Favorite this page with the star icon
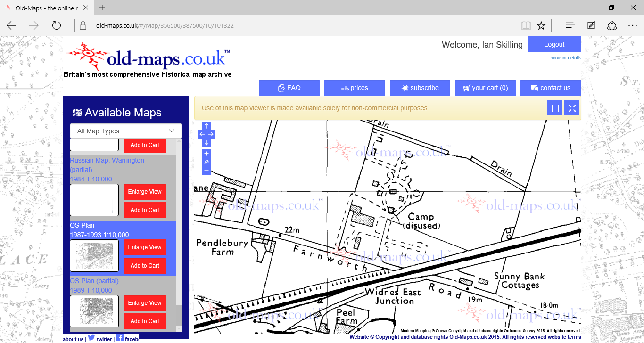This screenshot has width=644, height=343. point(541,25)
